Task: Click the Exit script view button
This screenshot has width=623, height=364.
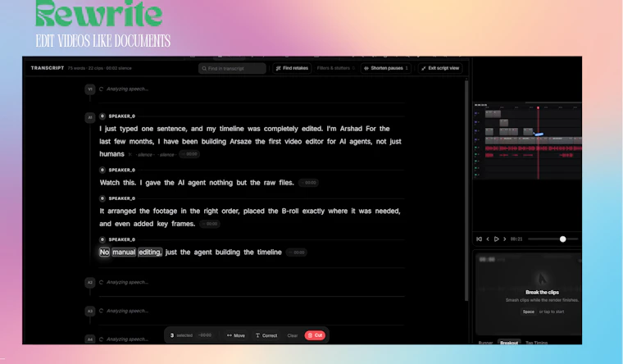Action: tap(440, 68)
